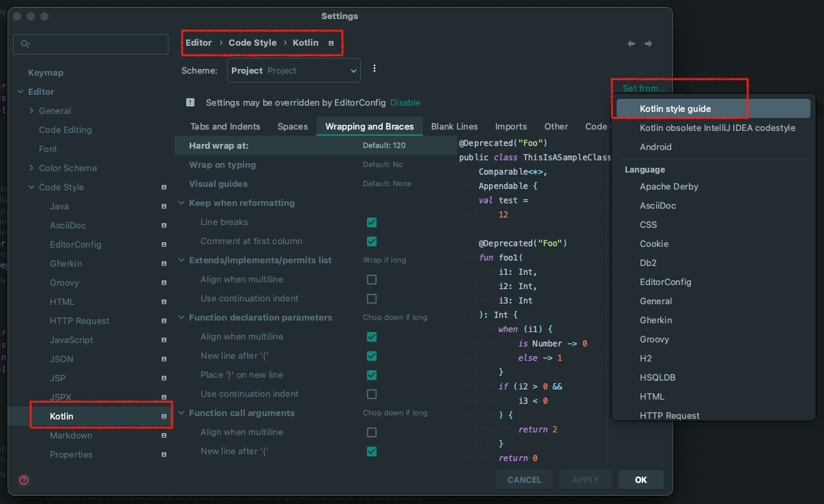Click Wrap on typing Default: No value
The width and height of the screenshot is (824, 504).
click(383, 164)
